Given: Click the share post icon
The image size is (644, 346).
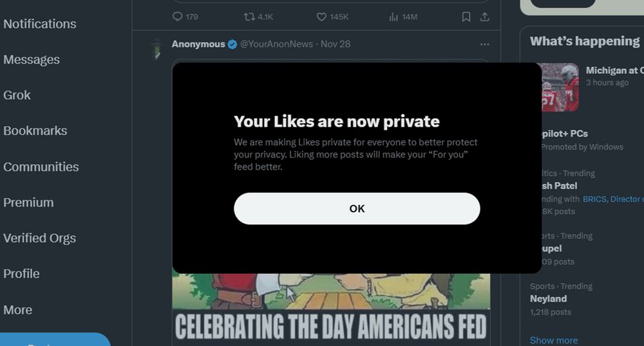Looking at the screenshot, I should (x=485, y=17).
